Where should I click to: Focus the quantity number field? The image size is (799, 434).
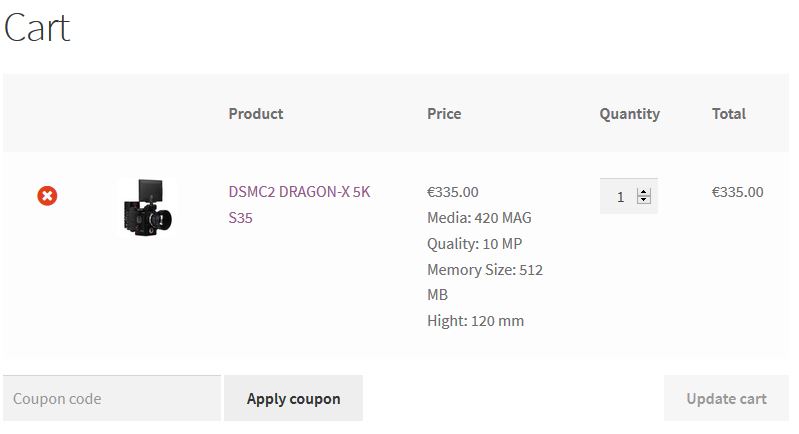[x=620, y=197]
